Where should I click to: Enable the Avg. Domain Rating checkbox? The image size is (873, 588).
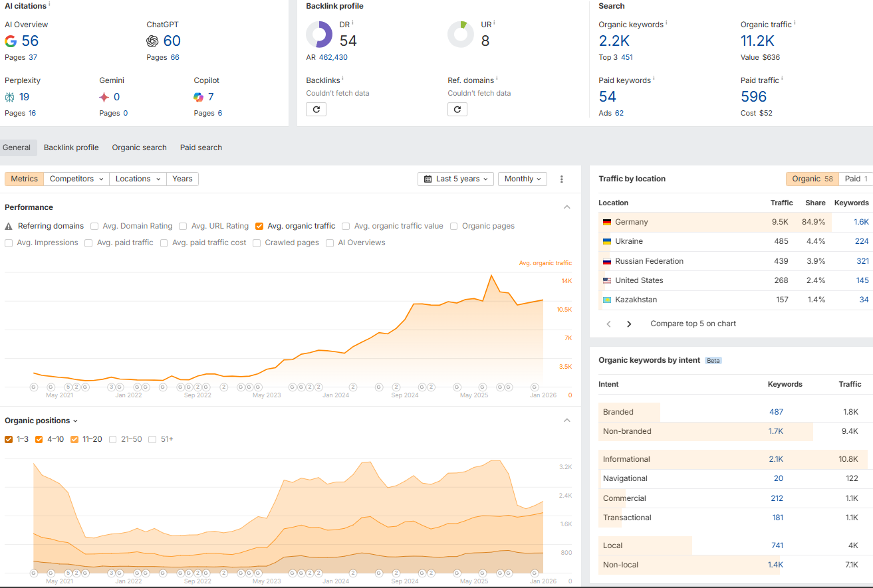click(94, 227)
